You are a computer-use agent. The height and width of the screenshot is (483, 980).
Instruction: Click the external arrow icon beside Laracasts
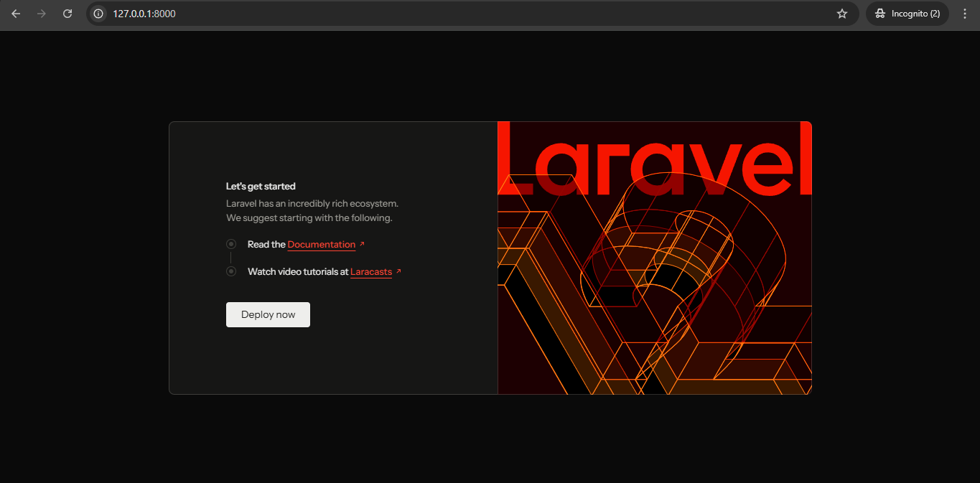[x=398, y=271]
